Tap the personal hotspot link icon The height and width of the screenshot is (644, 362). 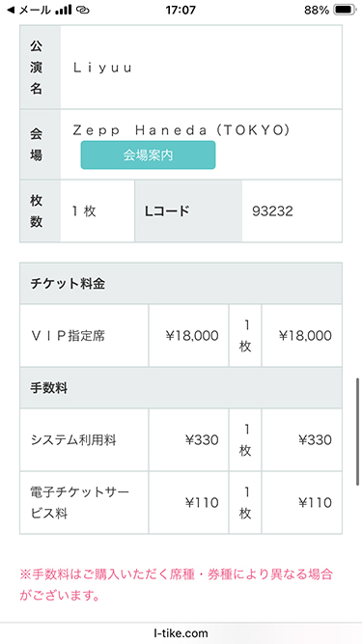[x=82, y=10]
